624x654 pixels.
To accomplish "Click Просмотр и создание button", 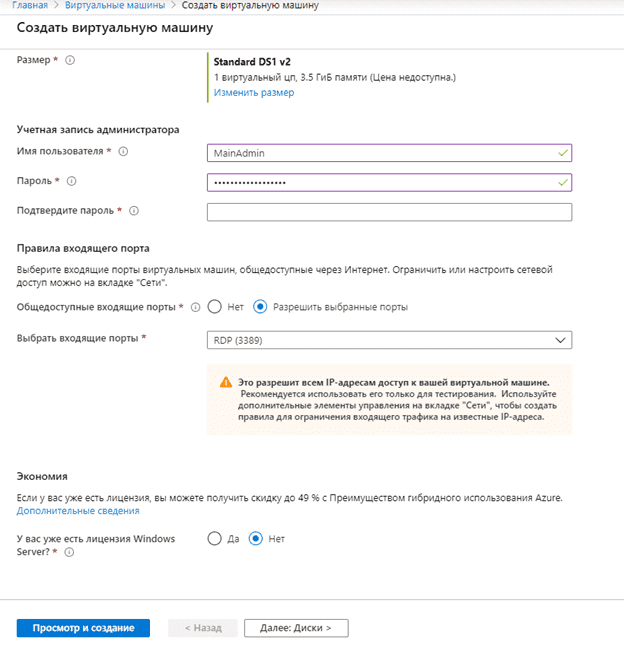I will (83, 628).
